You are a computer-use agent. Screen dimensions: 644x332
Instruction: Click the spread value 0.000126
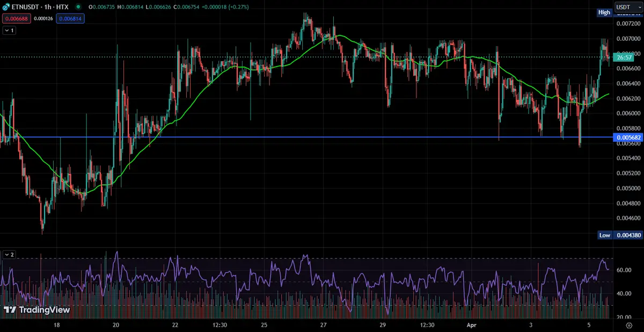coord(43,18)
